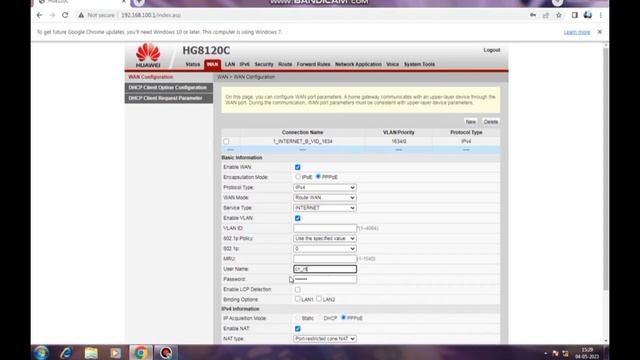640x360 pixels.
Task: Click the network tray icon
Action: [x=565, y=353]
